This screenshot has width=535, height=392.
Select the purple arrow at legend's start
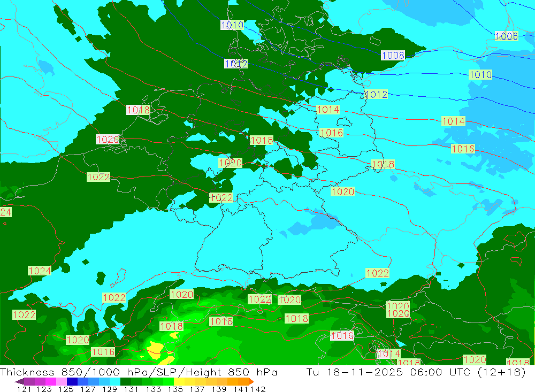(x=19, y=381)
